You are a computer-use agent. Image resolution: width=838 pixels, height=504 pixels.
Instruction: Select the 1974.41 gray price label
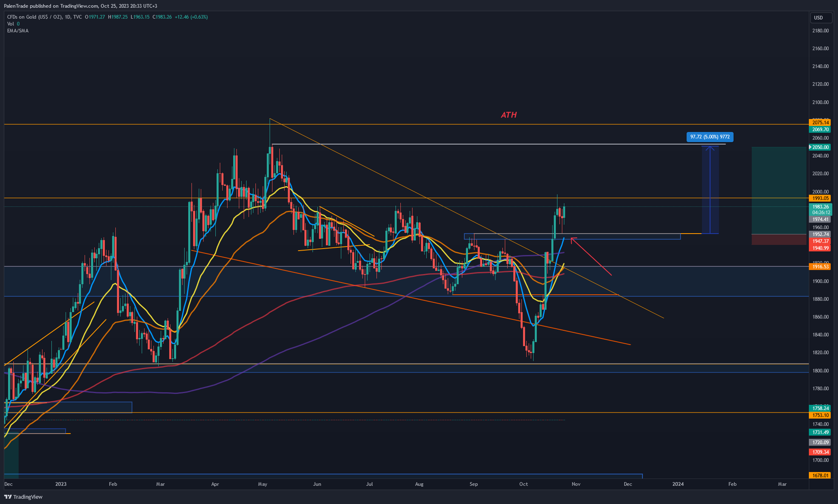point(820,219)
